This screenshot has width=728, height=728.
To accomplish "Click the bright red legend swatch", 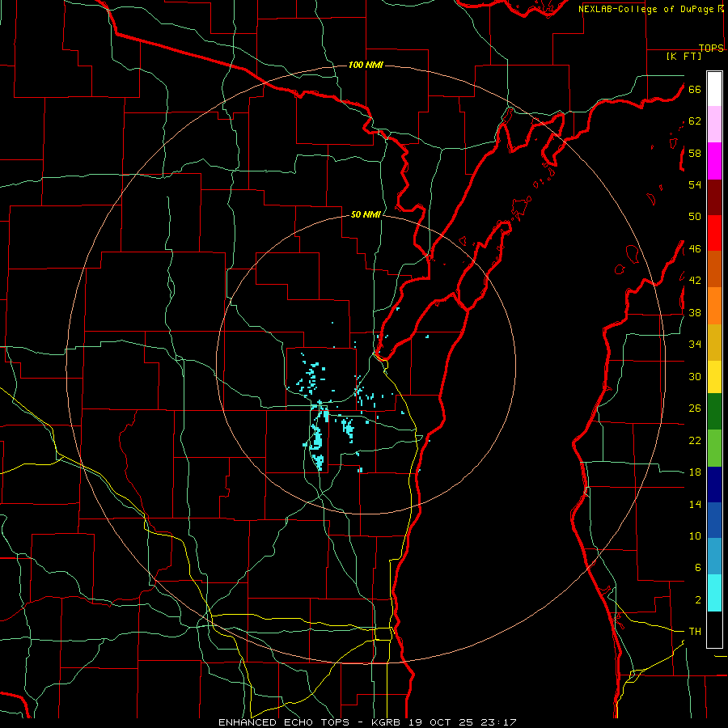I will click(x=714, y=233).
